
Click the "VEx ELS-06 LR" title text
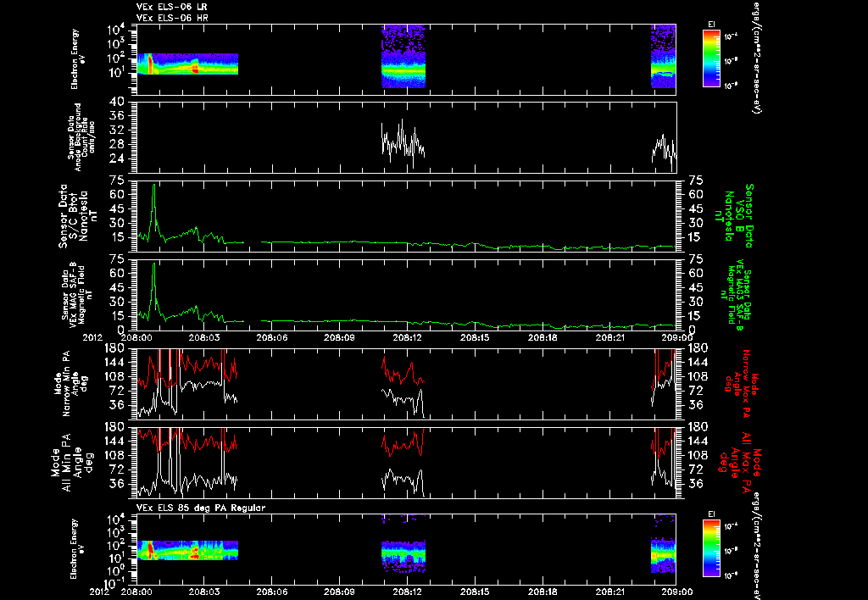click(171, 7)
